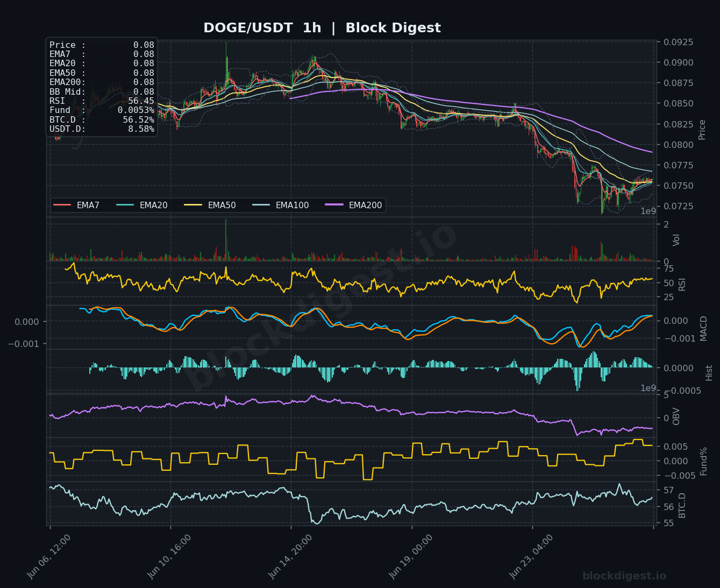
Task: Click the USDT.D 8.58% row in the stats box
Action: pos(102,129)
